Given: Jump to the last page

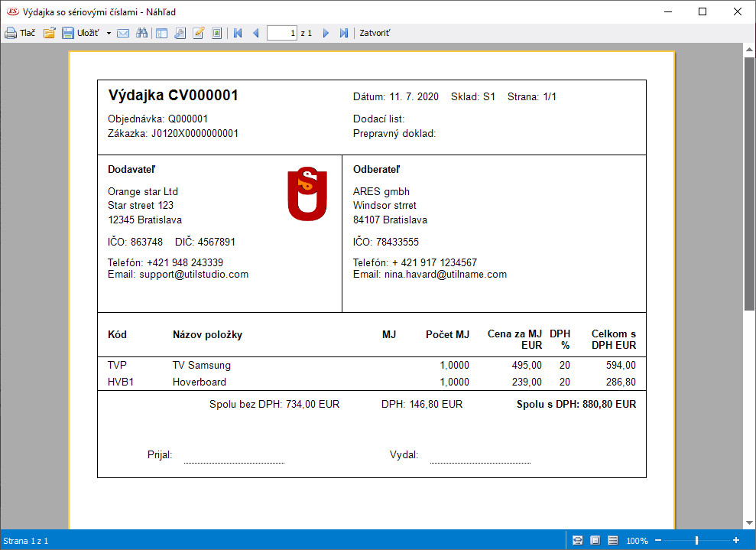Looking at the screenshot, I should coord(344,33).
